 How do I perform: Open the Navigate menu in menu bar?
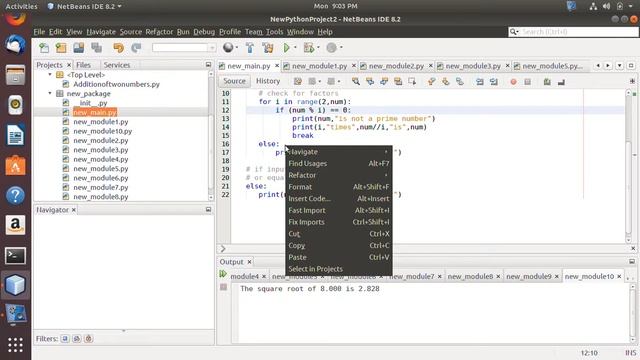coord(101,32)
